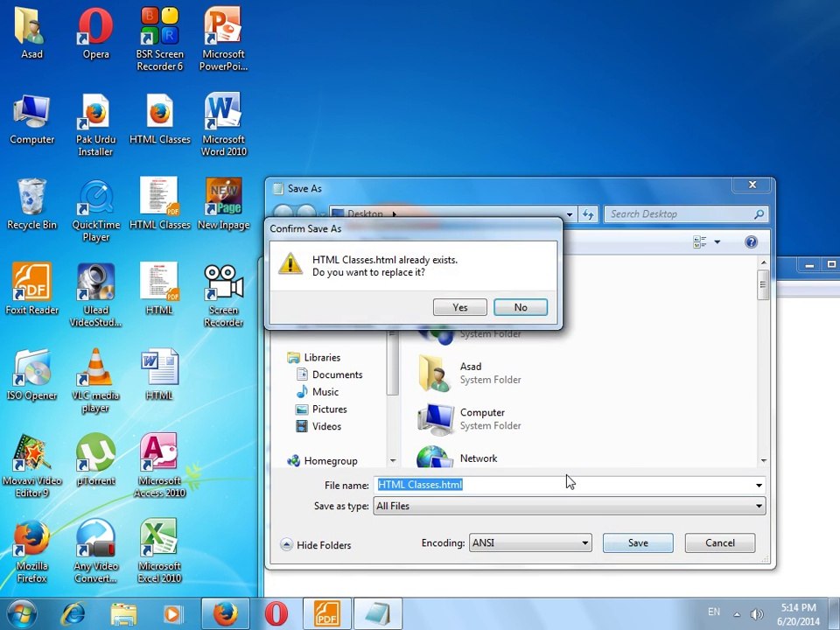Open Internet Explorer from the taskbar
840x630 pixels.
tap(73, 614)
